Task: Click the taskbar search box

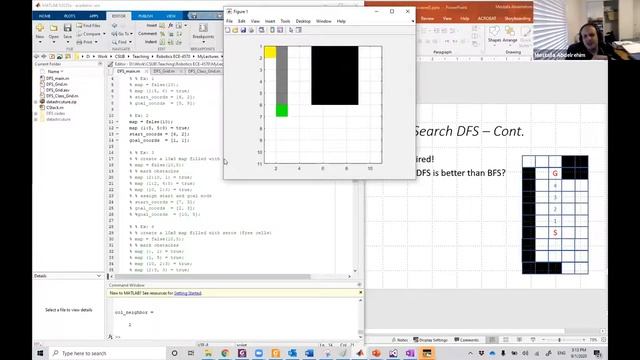Action: click(x=107, y=353)
